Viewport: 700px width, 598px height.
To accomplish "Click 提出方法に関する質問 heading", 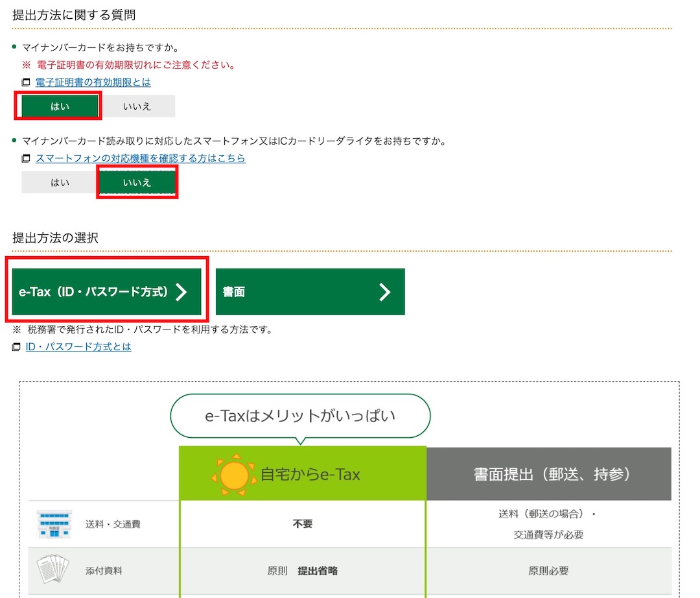I will click(x=74, y=15).
